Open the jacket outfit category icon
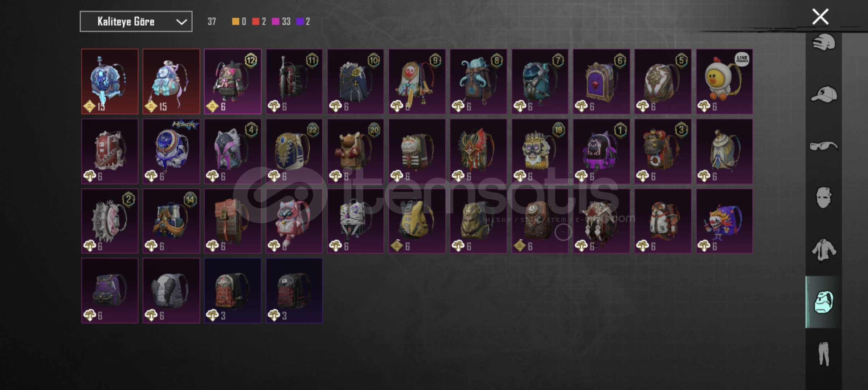The width and height of the screenshot is (868, 390). pyautogui.click(x=824, y=250)
